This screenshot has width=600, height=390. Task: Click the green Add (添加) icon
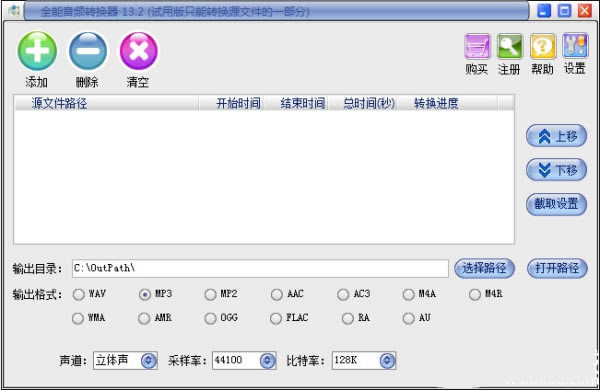pyautogui.click(x=37, y=51)
